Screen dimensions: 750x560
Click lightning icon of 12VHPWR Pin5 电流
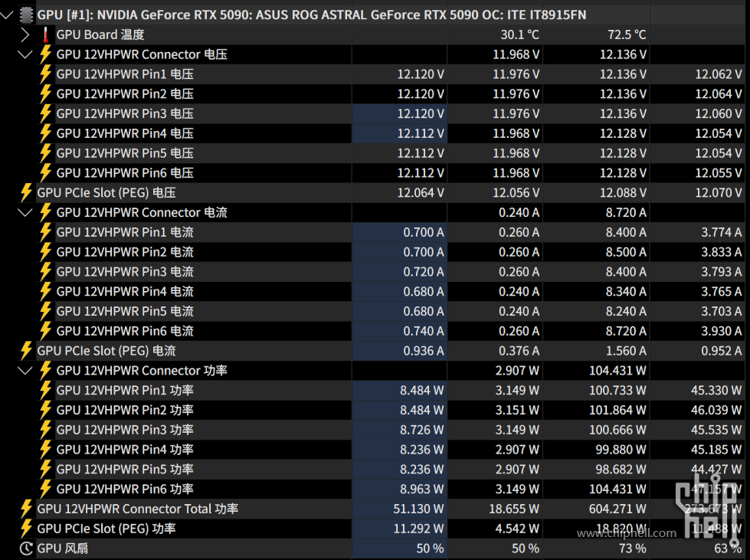[45, 311]
